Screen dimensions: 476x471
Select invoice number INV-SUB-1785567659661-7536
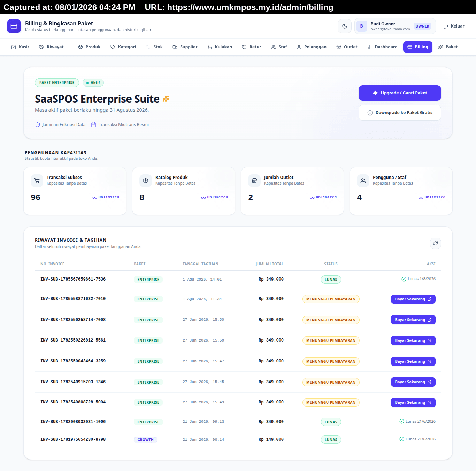coord(73,279)
